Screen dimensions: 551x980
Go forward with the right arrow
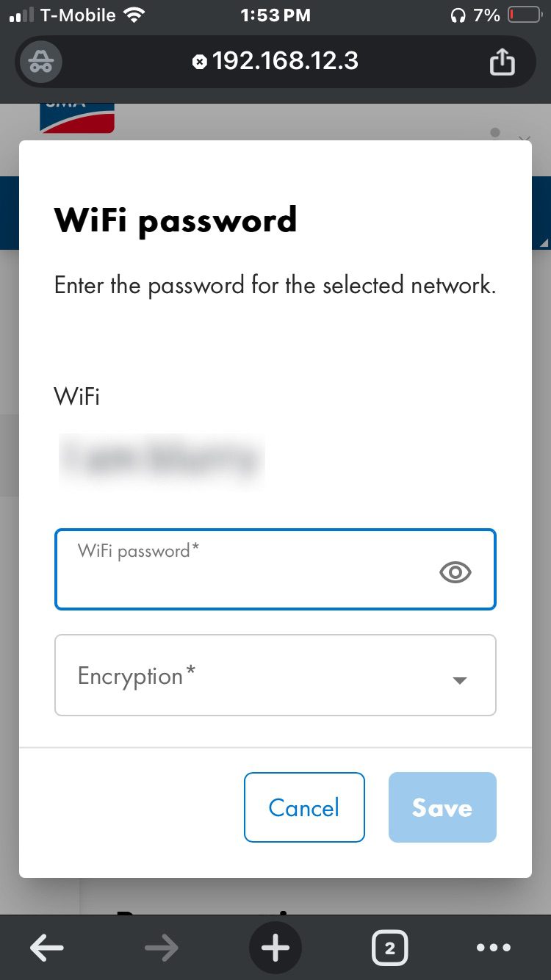pos(162,948)
